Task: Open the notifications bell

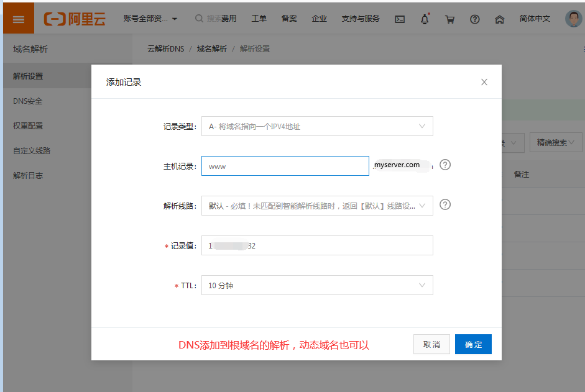Action: coord(425,19)
